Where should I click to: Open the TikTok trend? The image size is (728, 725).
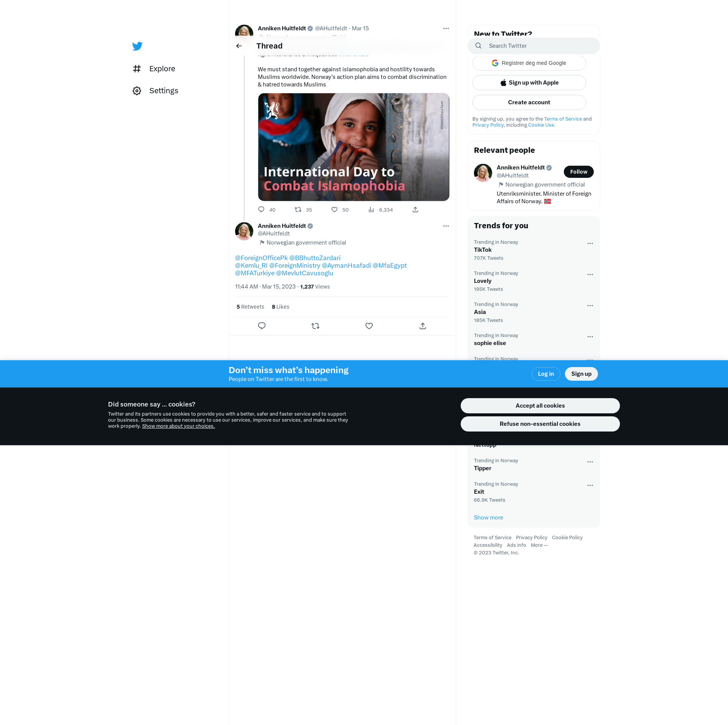pos(534,250)
